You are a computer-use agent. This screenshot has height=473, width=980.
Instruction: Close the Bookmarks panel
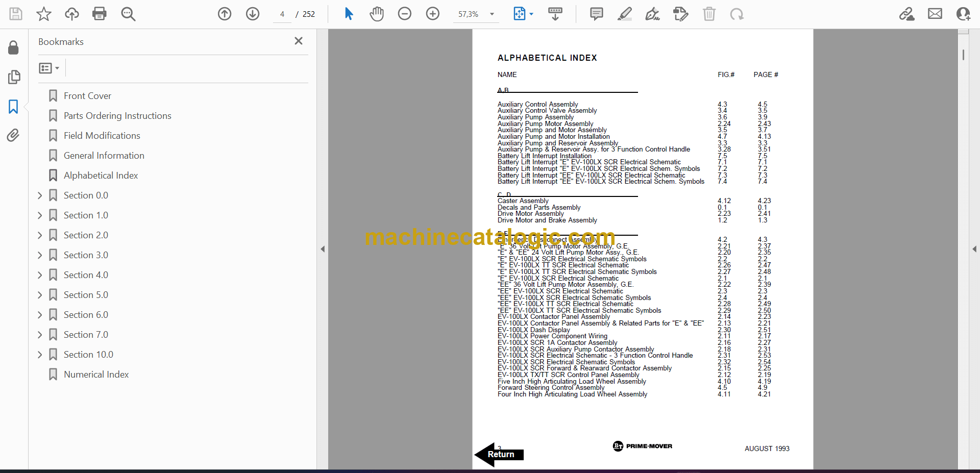point(299,41)
